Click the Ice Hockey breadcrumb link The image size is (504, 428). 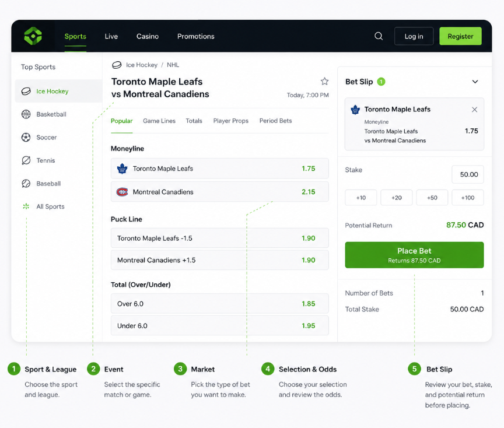[x=142, y=65]
